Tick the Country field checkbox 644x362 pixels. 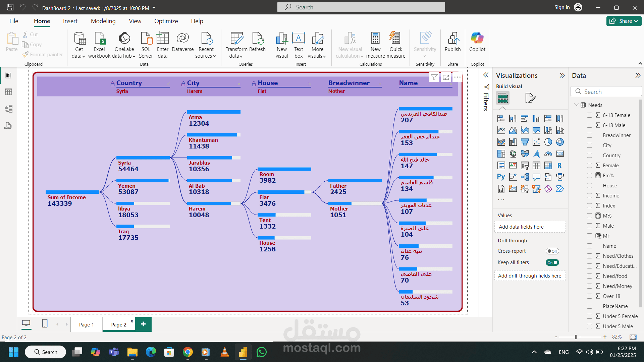589,156
